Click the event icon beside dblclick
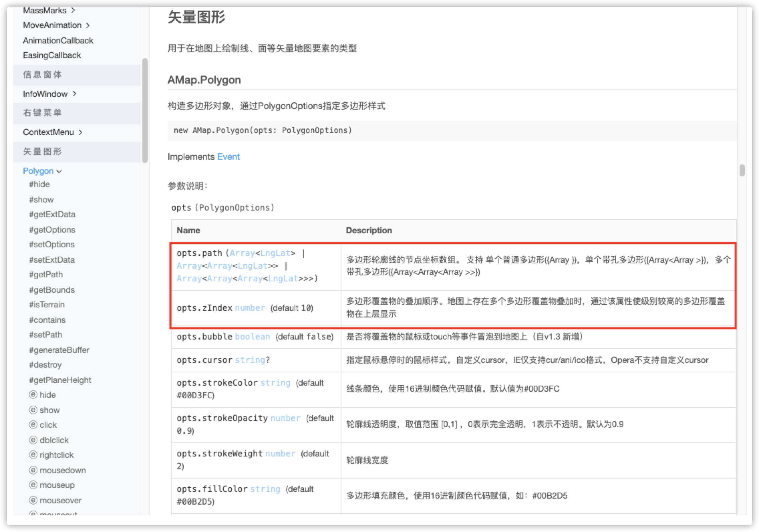759x532 pixels. click(x=33, y=440)
